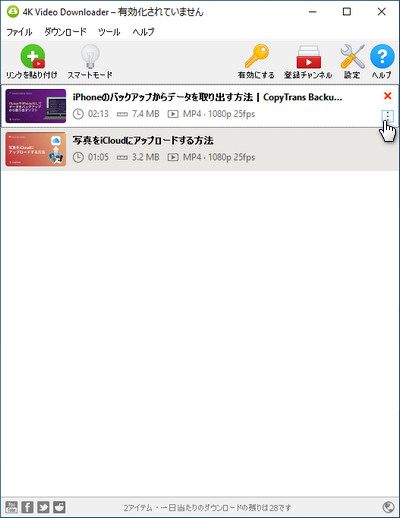Image resolution: width=400 pixels, height=518 pixels.
Task: Select the 写真をiCloudにアップロードする方法 title
Action: pyautogui.click(x=143, y=140)
